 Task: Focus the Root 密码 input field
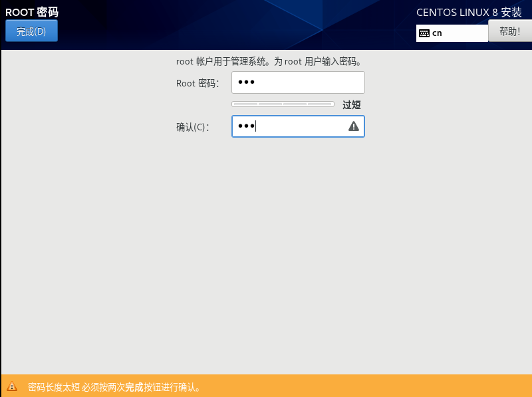pyautogui.click(x=298, y=82)
